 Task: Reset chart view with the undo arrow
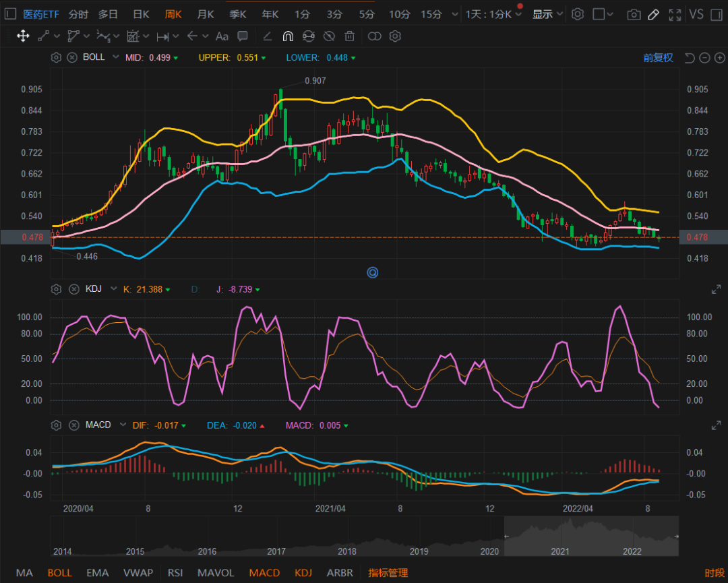690,58
